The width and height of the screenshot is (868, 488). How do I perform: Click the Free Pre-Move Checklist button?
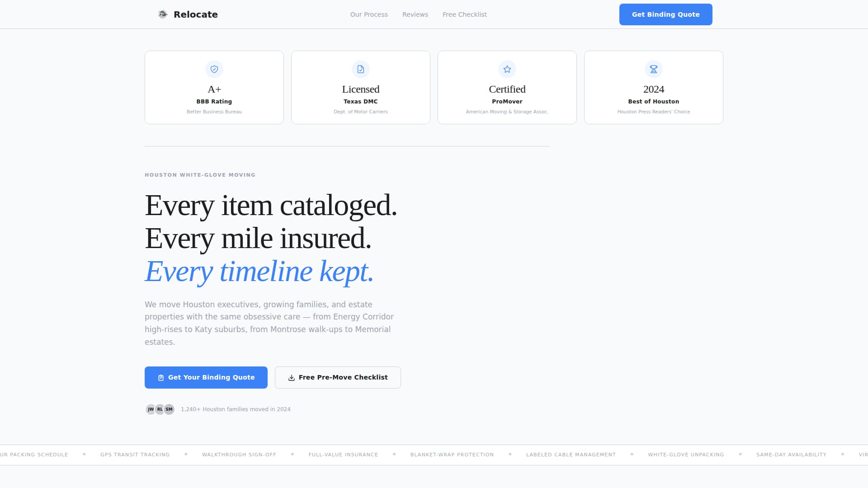click(x=338, y=377)
